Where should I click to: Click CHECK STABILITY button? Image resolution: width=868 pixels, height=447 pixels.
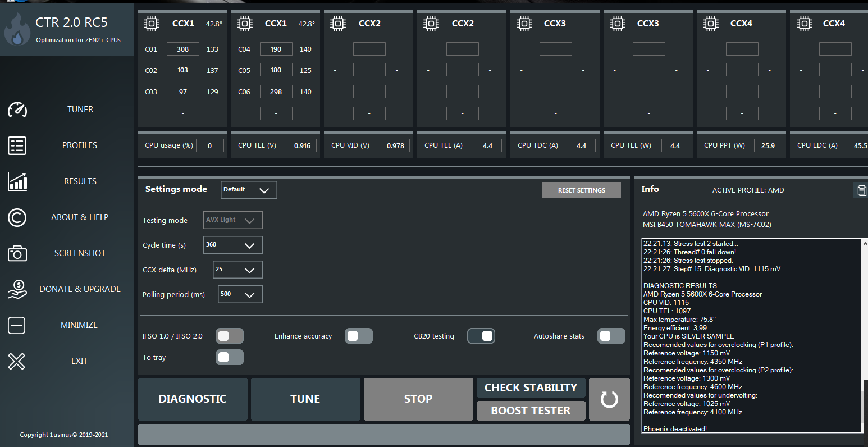[x=531, y=387]
